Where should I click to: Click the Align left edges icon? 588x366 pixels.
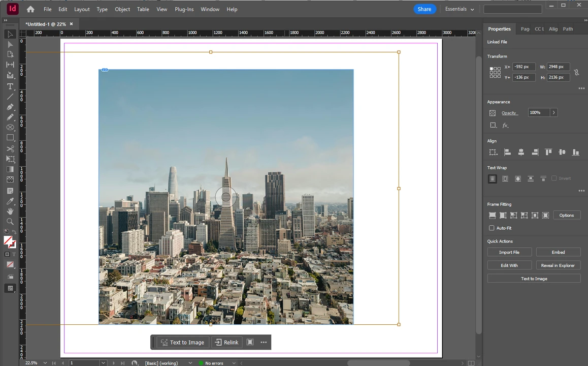click(x=507, y=152)
